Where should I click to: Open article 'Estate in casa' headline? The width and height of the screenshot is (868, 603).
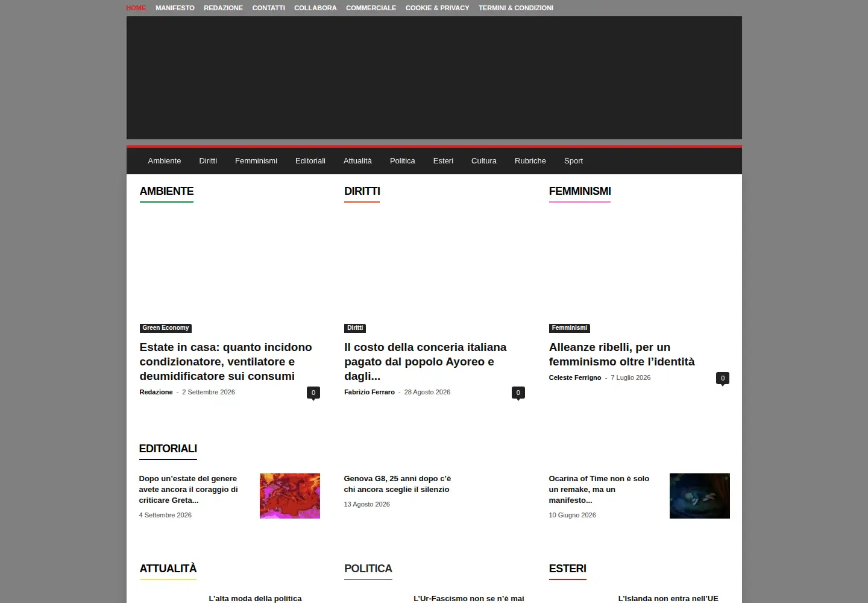(226, 362)
